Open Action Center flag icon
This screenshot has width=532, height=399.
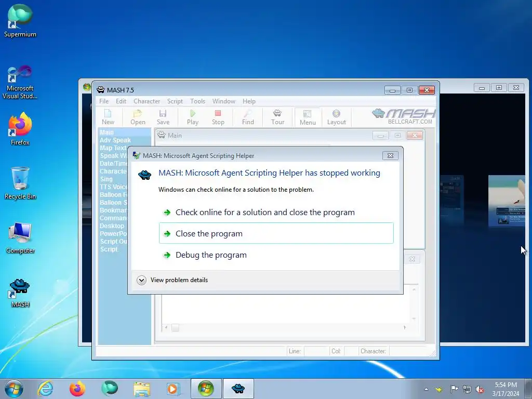pos(454,389)
